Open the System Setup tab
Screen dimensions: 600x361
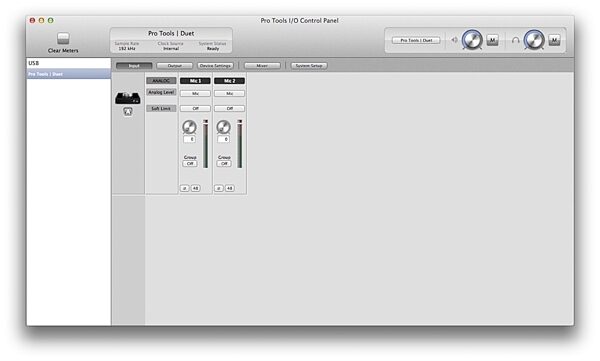[x=309, y=66]
